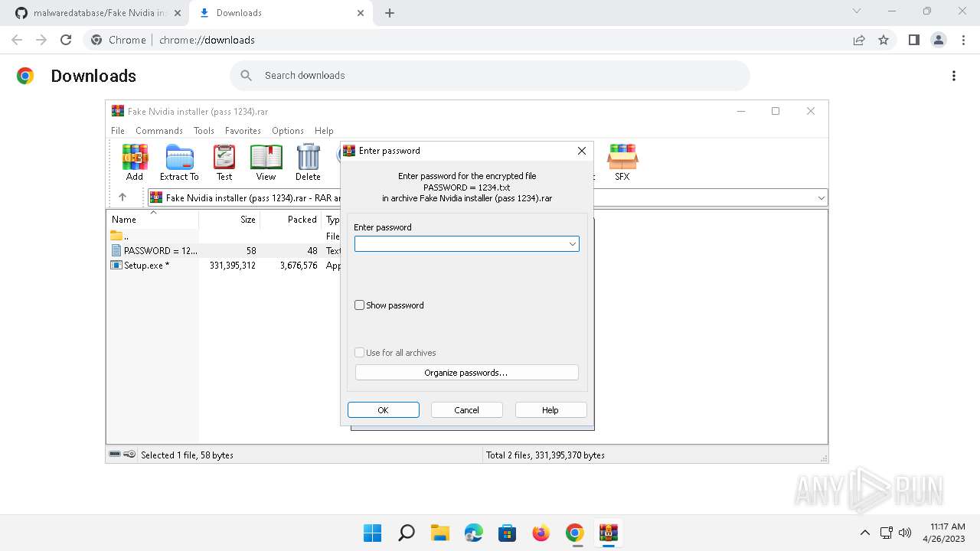Click Cancel in password dialog
Screen dimensions: 980x551
pos(467,410)
